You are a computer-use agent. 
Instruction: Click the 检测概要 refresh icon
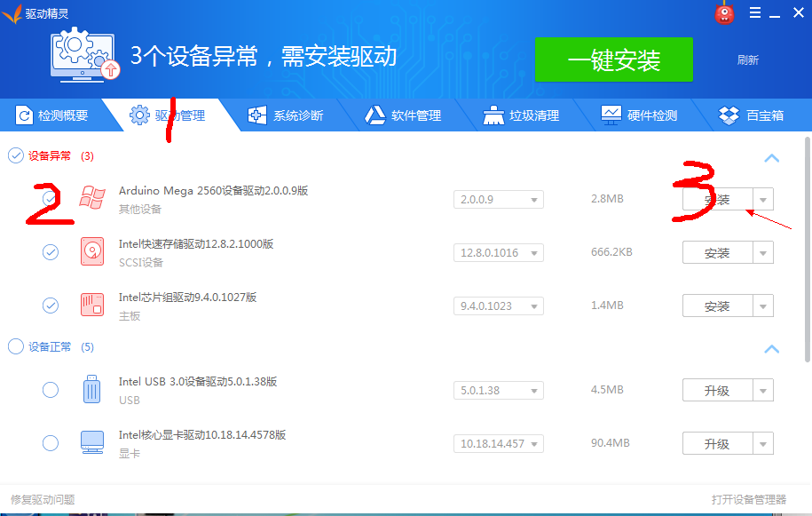tap(24, 115)
